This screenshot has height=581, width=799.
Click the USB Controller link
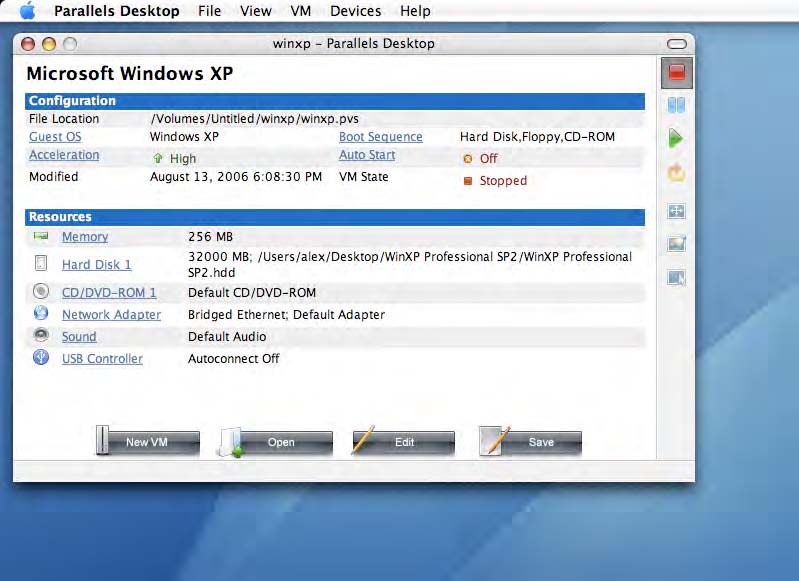(102, 358)
